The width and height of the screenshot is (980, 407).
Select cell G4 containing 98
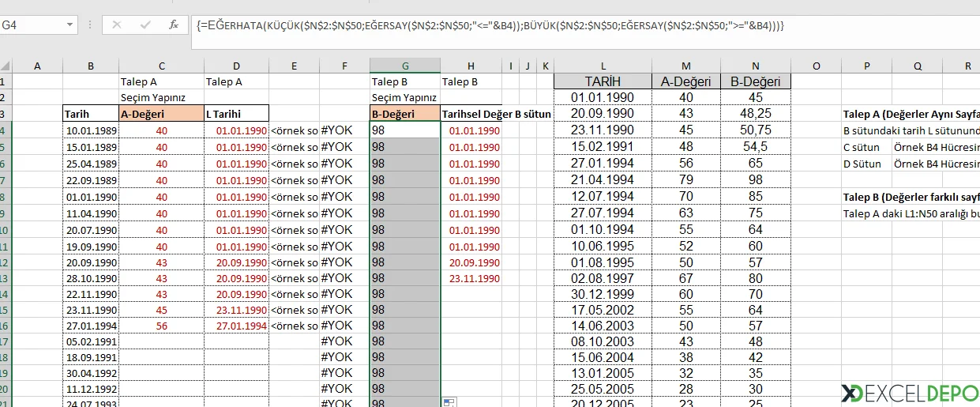(405, 130)
